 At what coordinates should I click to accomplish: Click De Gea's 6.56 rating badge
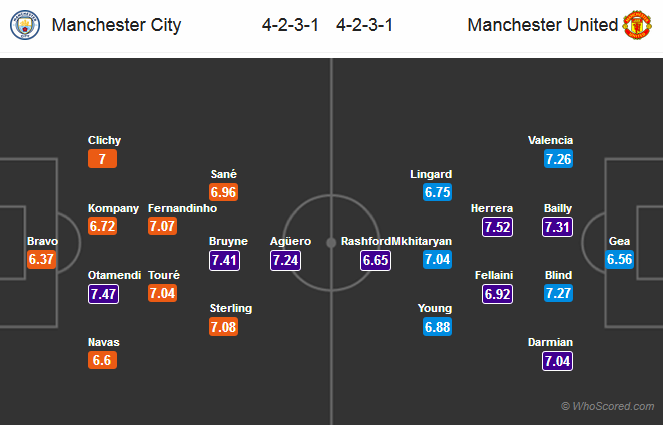tap(620, 260)
